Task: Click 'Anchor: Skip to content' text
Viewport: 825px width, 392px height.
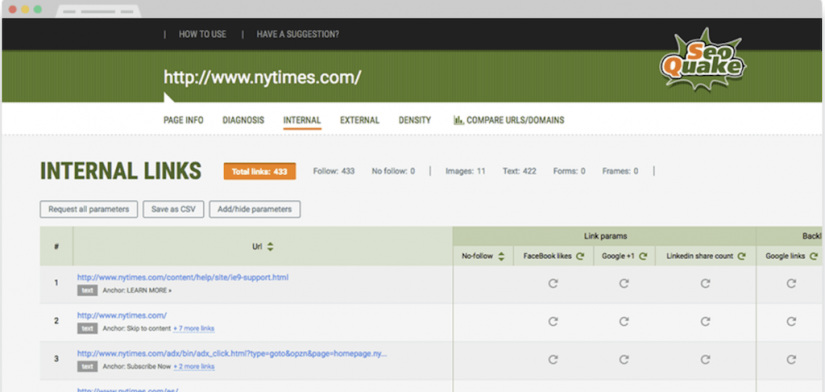Action: [x=137, y=328]
